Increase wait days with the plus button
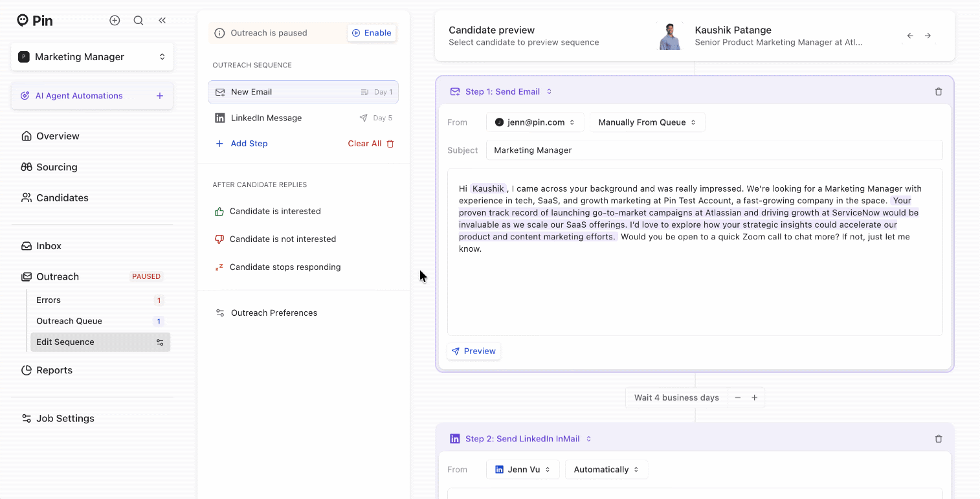The height and width of the screenshot is (499, 980). coord(755,397)
